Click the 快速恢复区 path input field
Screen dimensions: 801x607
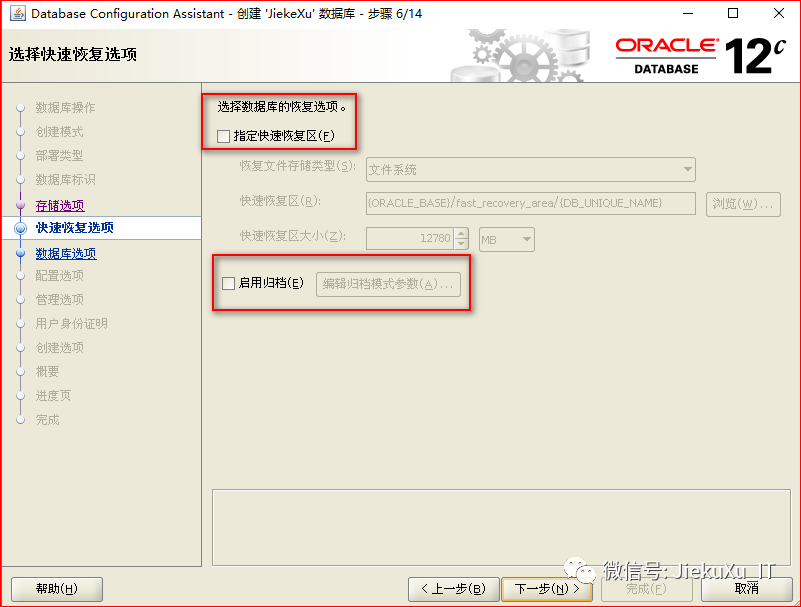(531, 203)
